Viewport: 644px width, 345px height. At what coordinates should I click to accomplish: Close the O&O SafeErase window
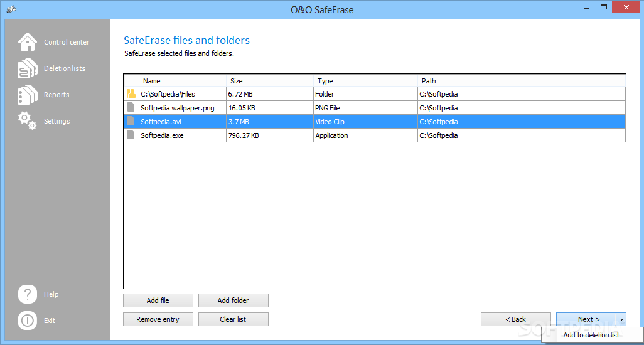click(x=626, y=8)
